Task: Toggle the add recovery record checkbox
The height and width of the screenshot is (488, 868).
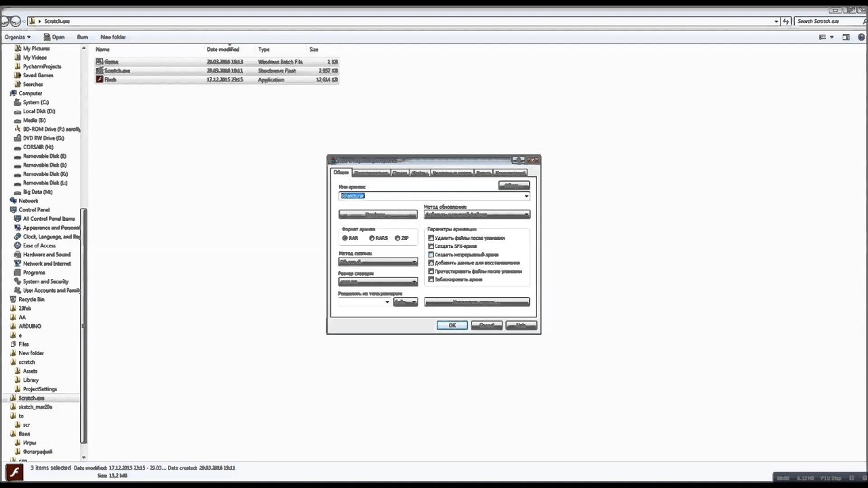Action: pyautogui.click(x=431, y=263)
